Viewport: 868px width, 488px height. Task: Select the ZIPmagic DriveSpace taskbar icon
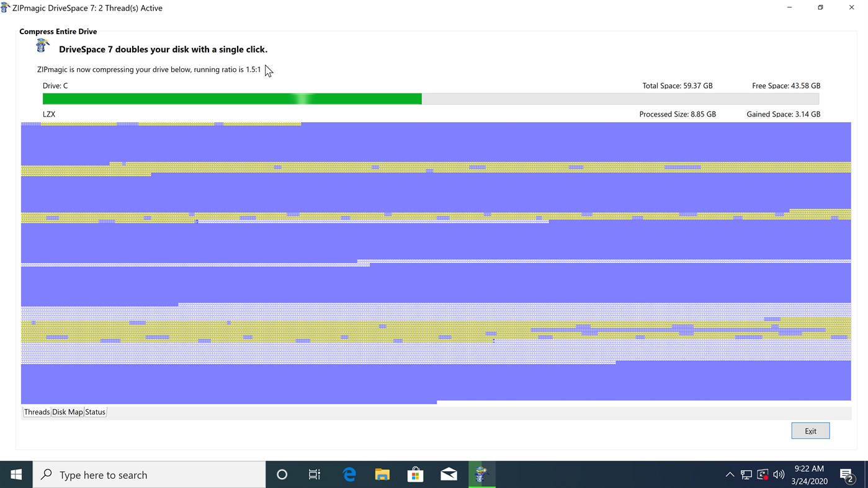(482, 474)
